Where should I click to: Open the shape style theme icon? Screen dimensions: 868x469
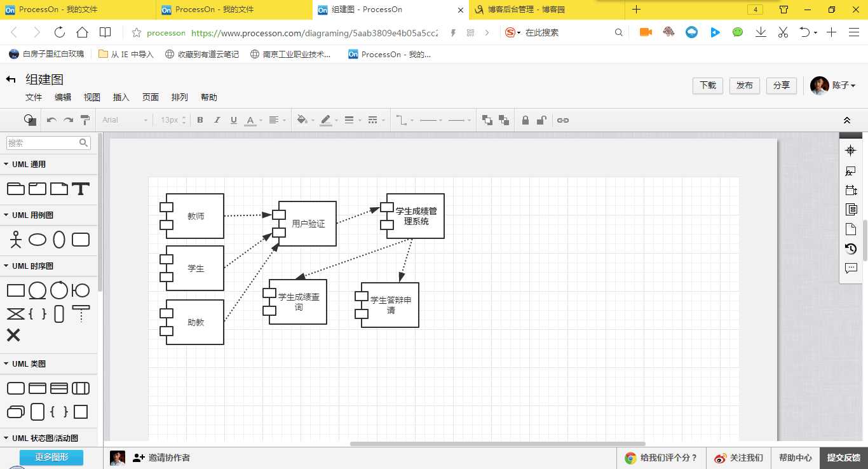coord(30,120)
